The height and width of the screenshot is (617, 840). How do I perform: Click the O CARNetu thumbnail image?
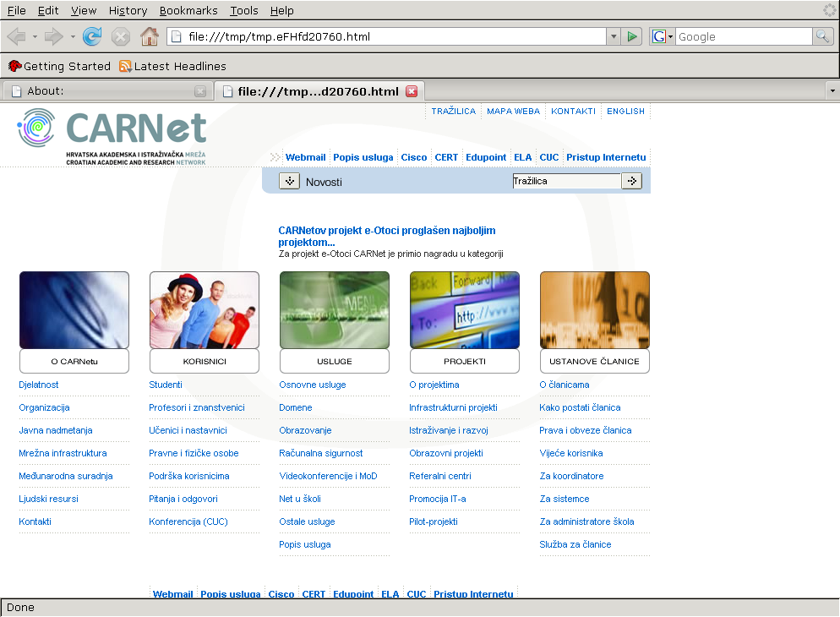click(74, 310)
